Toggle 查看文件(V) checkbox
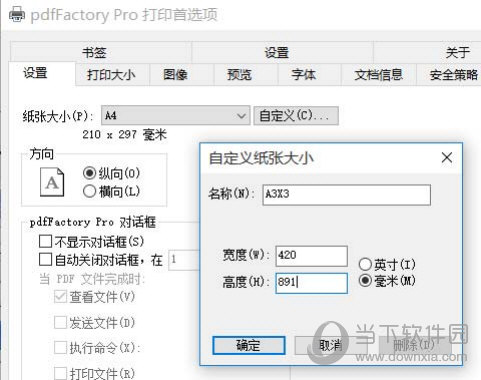Screen dimensions: 481x380 (x=60, y=296)
